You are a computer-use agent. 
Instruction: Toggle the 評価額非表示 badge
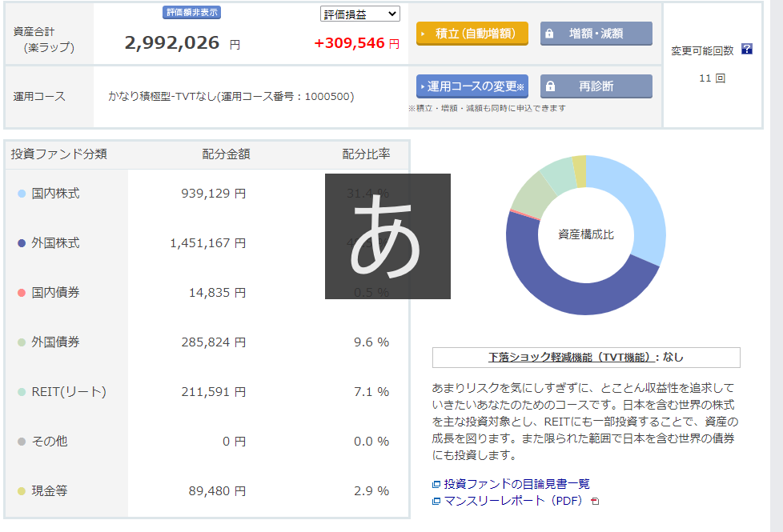(x=191, y=13)
